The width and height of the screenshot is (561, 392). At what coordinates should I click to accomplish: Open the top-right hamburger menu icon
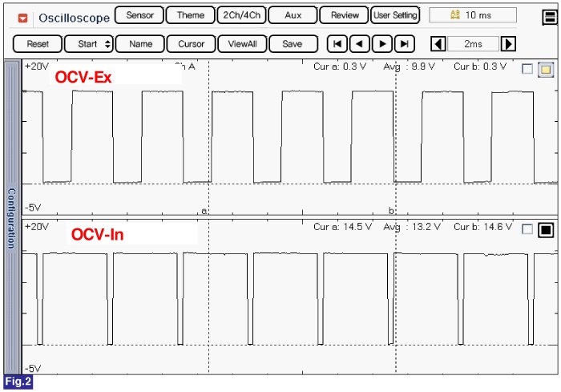[547, 15]
